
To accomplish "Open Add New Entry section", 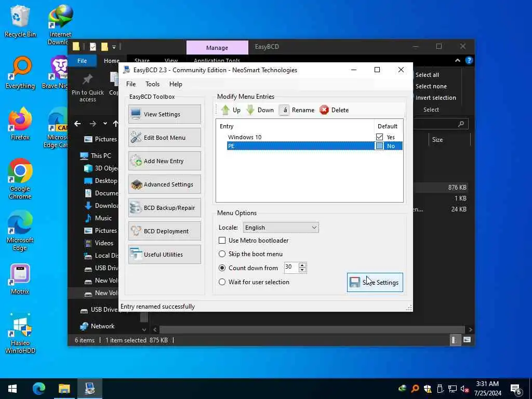I will click(x=165, y=161).
